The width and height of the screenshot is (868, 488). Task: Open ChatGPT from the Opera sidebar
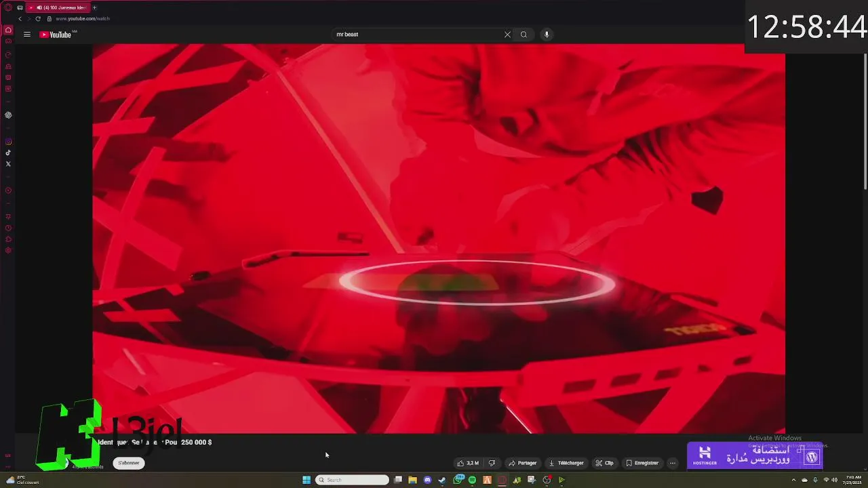(8, 115)
